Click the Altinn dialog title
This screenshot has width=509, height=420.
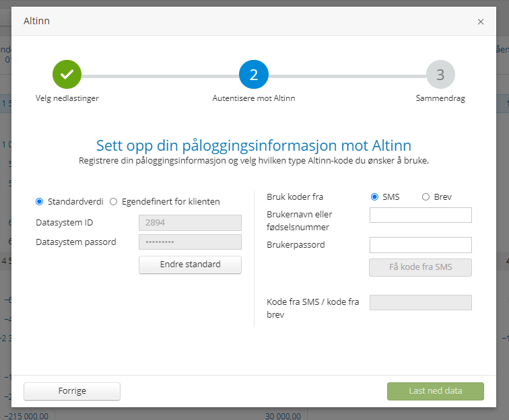pyautogui.click(x=36, y=21)
